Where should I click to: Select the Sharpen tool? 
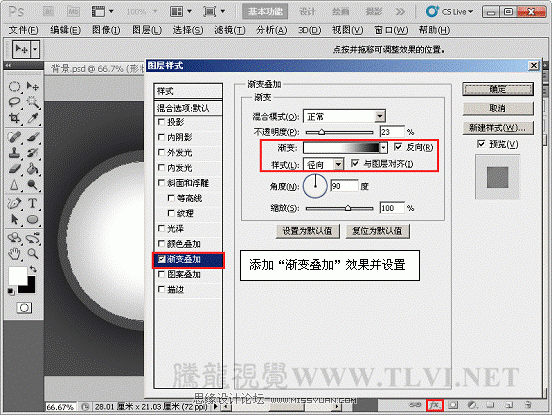tap(14, 184)
